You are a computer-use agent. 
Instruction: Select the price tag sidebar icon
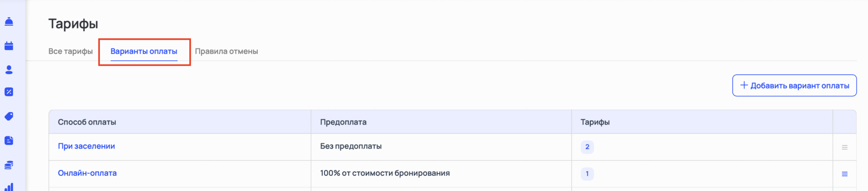coord(9,116)
